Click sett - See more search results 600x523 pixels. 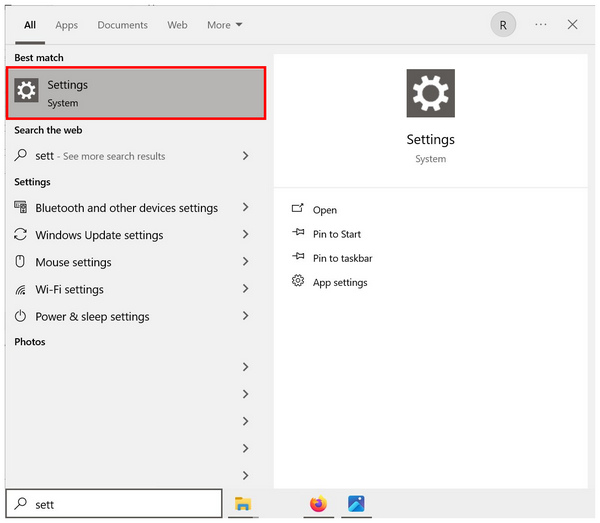click(x=100, y=156)
